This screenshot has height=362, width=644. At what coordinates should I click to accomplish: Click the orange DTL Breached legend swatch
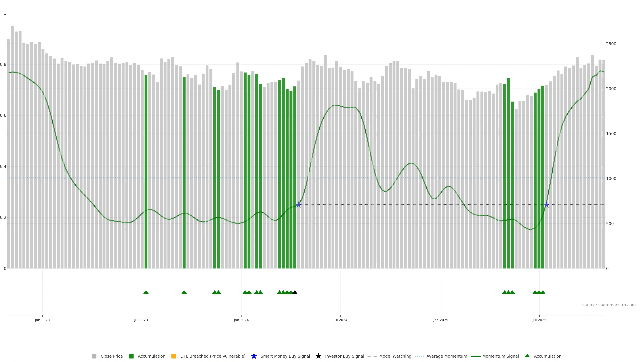(174, 356)
